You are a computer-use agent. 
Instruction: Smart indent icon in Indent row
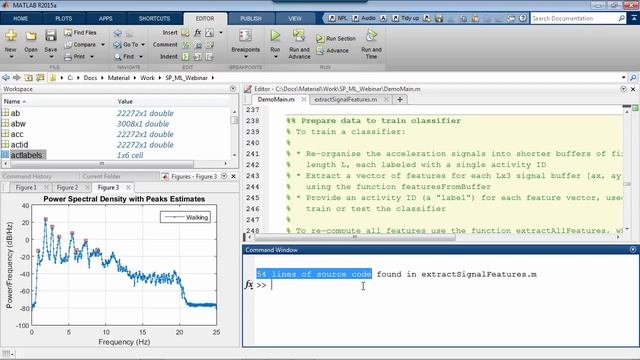coord(186,57)
